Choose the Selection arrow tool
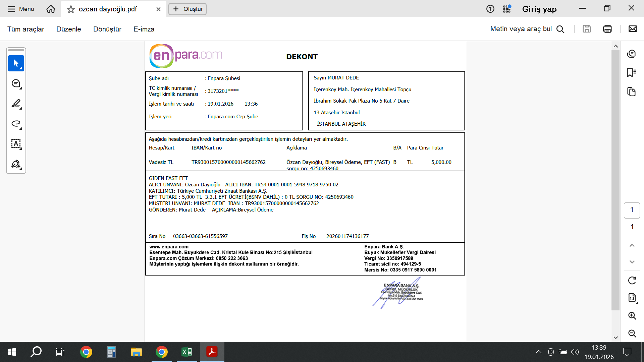This screenshot has height=362, width=644. coord(16,63)
